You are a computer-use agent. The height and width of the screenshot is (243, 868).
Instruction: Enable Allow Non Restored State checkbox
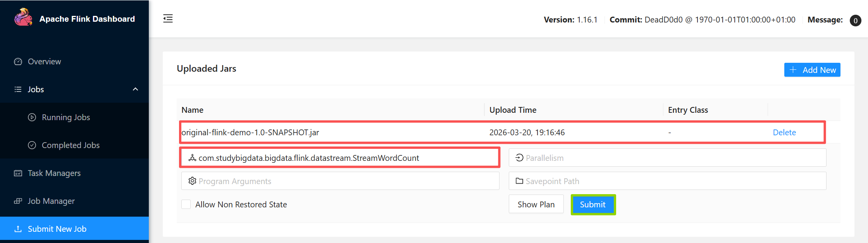pos(186,204)
